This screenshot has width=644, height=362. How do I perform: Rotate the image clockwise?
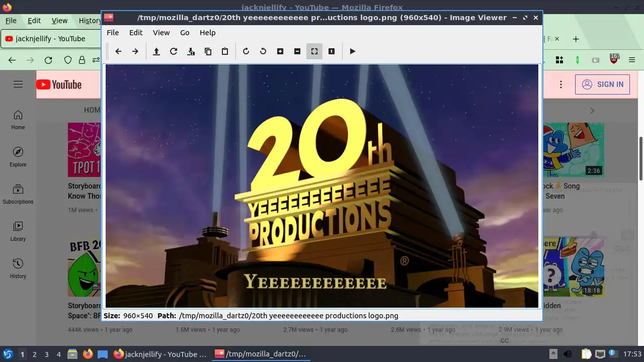[246, 51]
